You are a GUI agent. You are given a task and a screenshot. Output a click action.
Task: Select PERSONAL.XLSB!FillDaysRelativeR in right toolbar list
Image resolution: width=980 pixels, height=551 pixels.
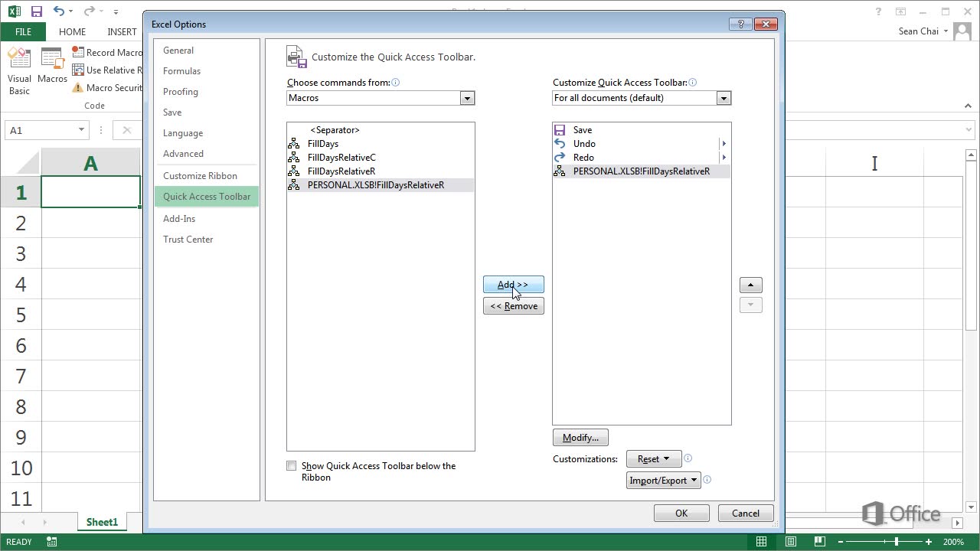tap(642, 171)
